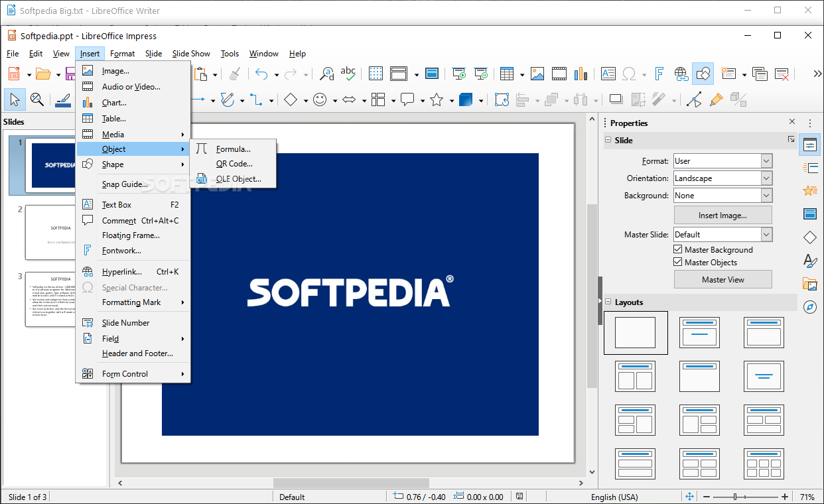Click the Insert Text Box toolbar icon

click(x=608, y=74)
